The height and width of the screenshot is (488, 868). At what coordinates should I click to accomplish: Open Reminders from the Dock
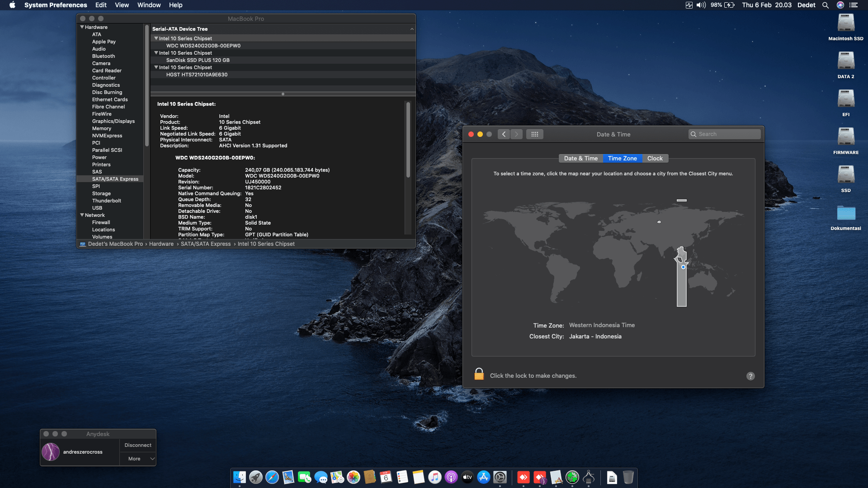click(402, 477)
